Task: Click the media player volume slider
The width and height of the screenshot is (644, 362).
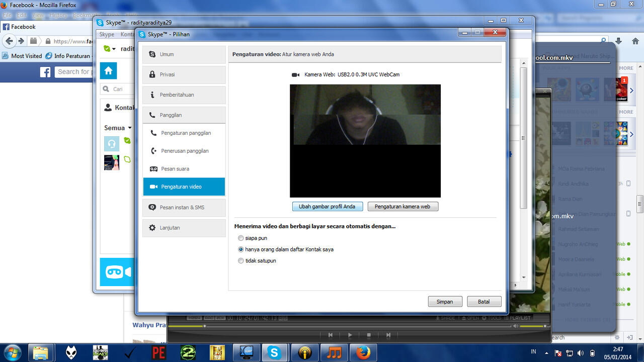Action: click(x=533, y=326)
